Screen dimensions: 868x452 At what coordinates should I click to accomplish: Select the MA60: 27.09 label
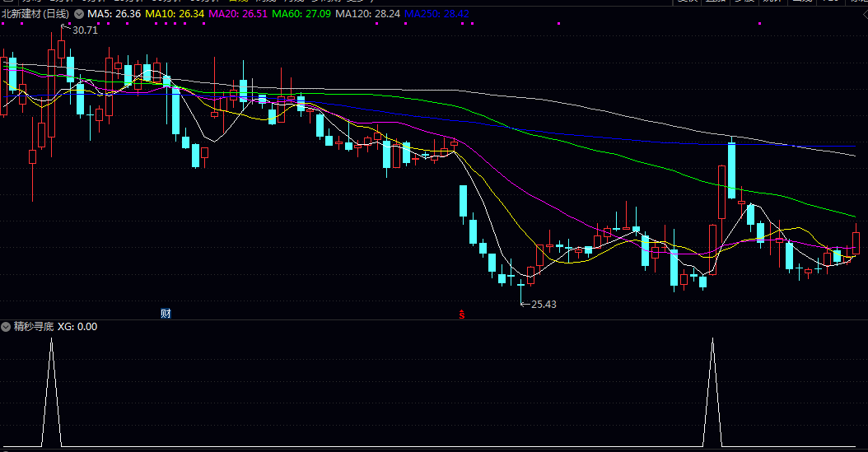[x=301, y=14]
